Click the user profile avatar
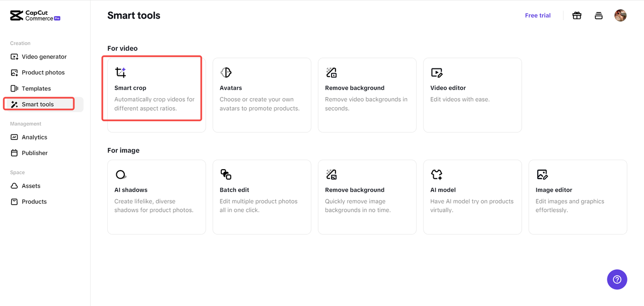 [x=620, y=16]
